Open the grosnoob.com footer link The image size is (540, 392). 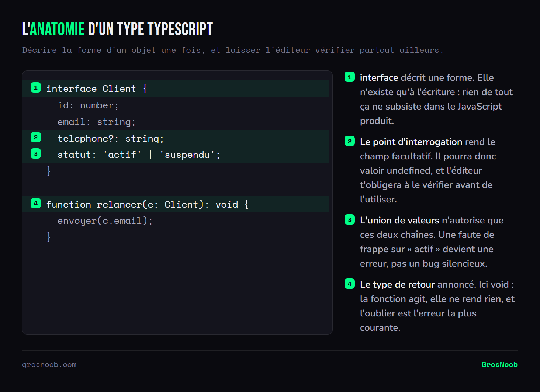(49, 365)
